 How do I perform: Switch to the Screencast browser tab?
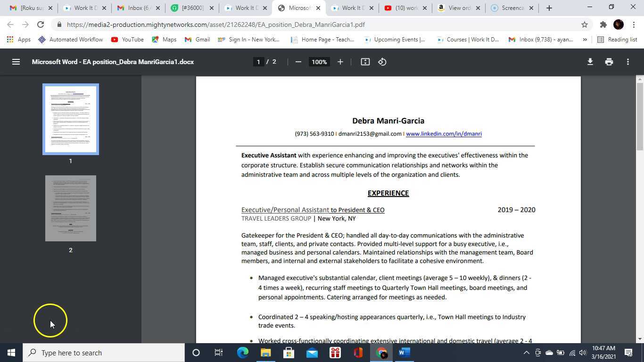[512, 8]
